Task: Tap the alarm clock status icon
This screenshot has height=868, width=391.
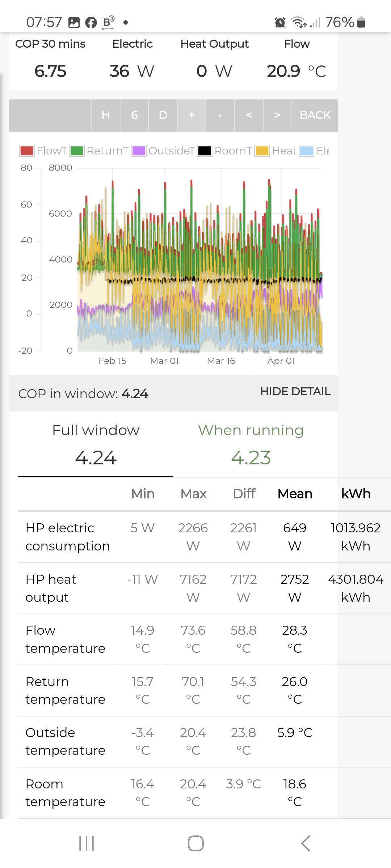Action: [x=280, y=22]
